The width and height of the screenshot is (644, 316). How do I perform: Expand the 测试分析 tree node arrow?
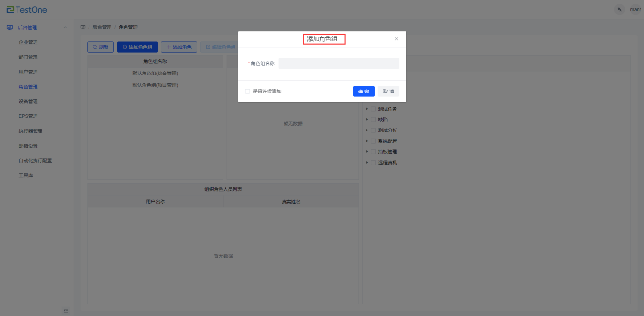pyautogui.click(x=367, y=130)
